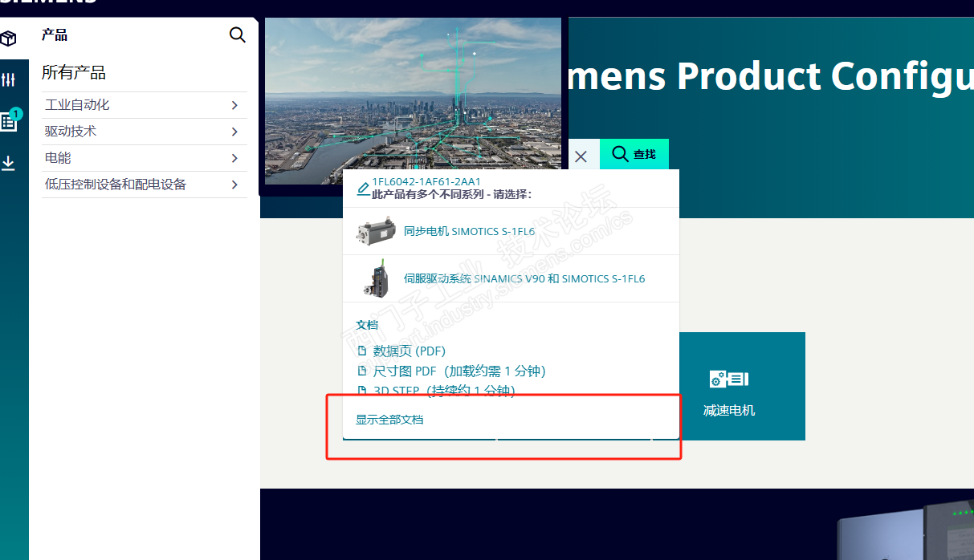Expand 工业自动化 category
The height and width of the screenshot is (560, 974).
[145, 105]
